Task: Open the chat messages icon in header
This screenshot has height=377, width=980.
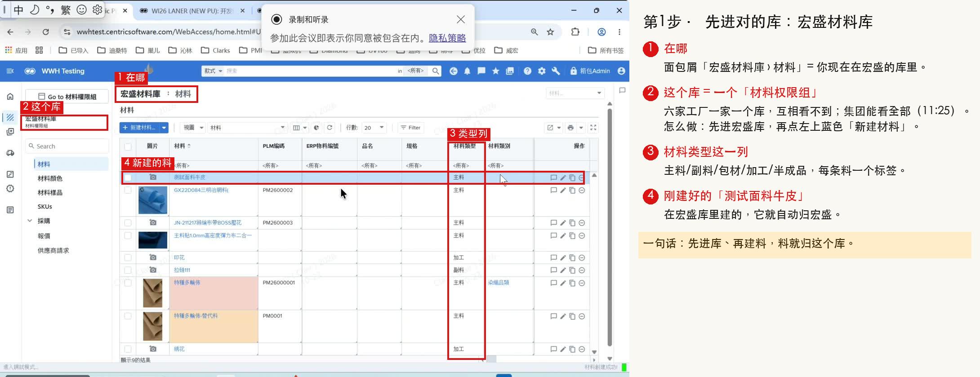Action: pos(481,71)
